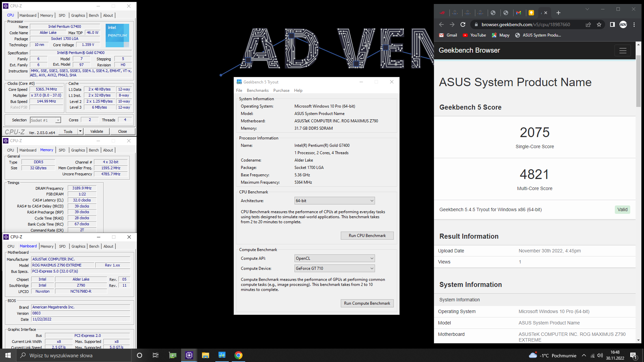Switch to the yellow Google Keep tab

[x=531, y=13]
